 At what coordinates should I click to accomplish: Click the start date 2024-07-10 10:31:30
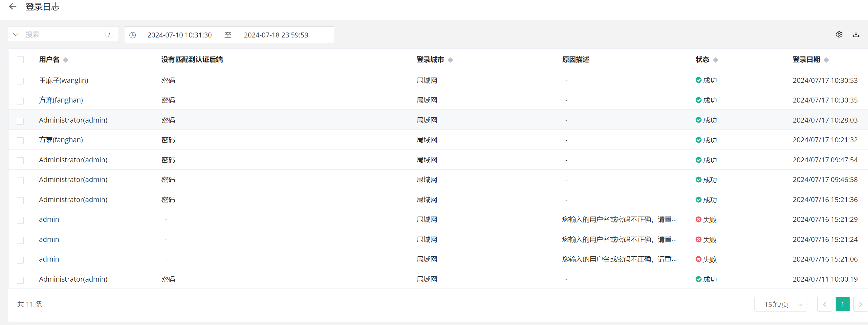179,35
